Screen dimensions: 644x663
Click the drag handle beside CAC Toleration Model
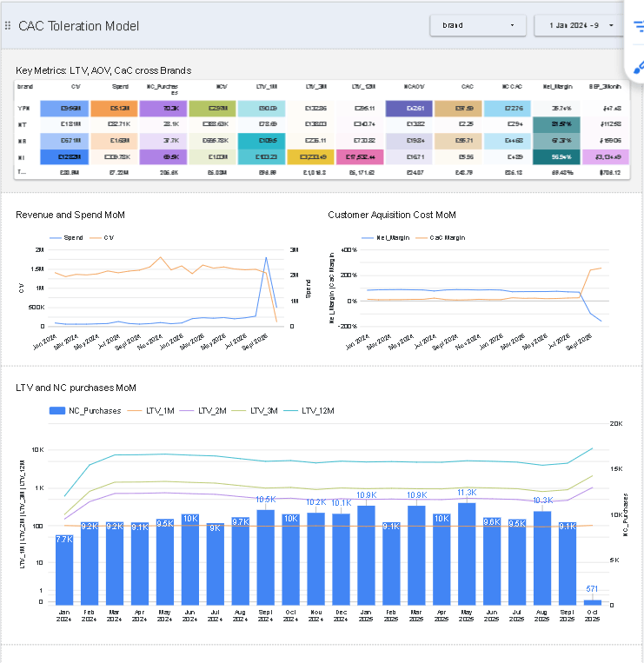click(x=8, y=26)
